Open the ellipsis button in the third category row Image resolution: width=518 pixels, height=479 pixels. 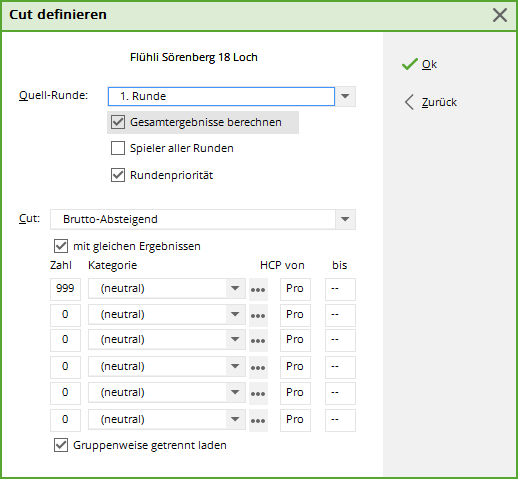point(258,340)
